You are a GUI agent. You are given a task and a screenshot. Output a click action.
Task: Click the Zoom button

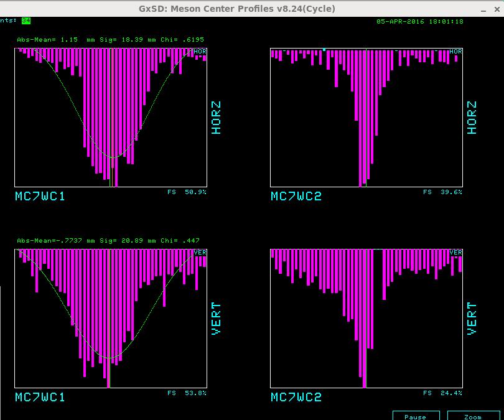point(473,416)
